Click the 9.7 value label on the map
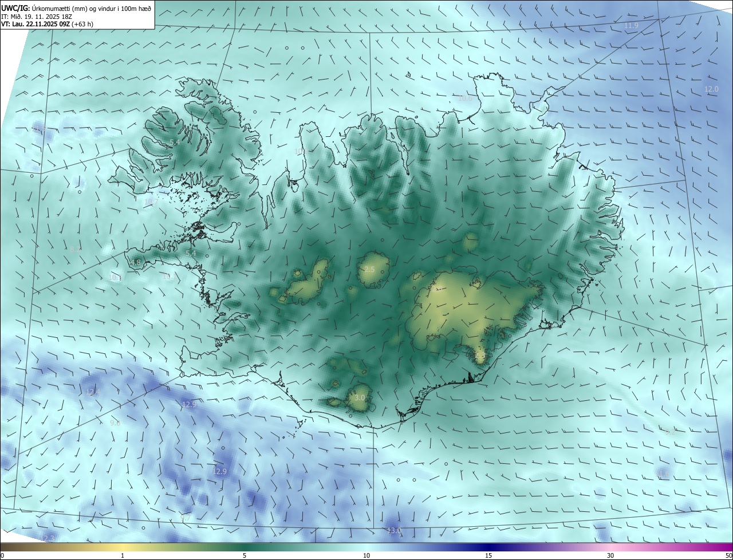The width and height of the screenshot is (733, 560). [x=186, y=518]
